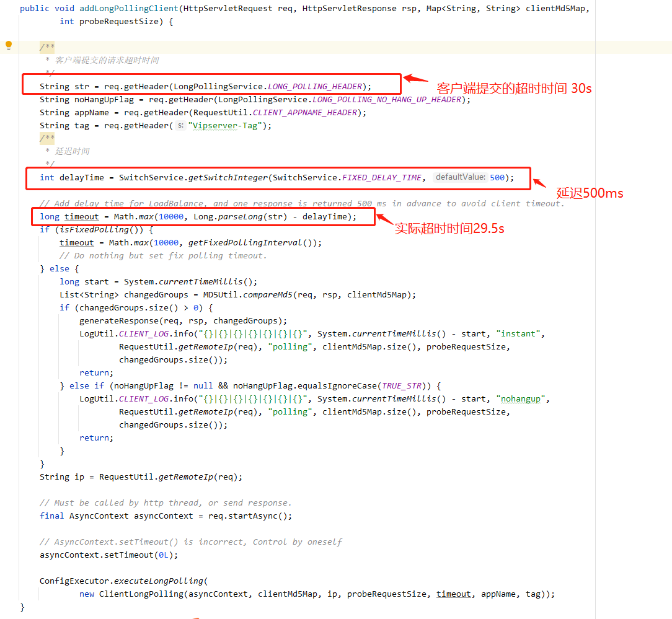
Task: Click the asyncContext.setTimeout(0L) line
Action: click(x=109, y=555)
